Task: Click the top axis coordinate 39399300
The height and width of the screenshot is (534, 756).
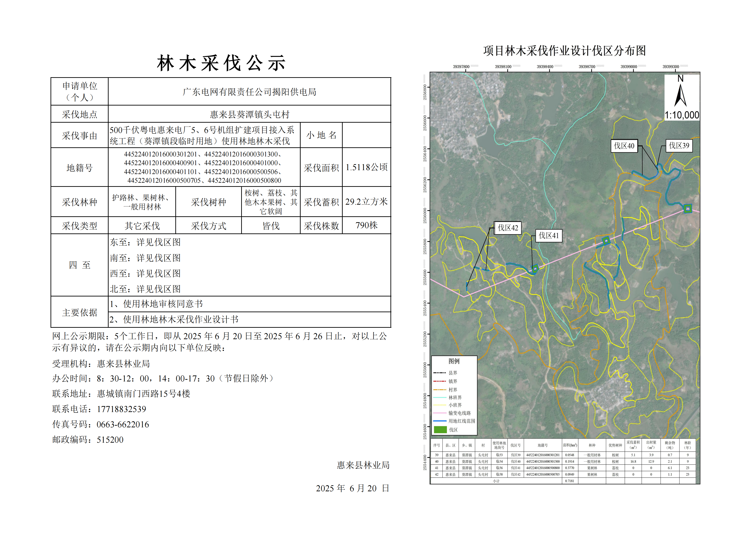Action: click(x=671, y=66)
